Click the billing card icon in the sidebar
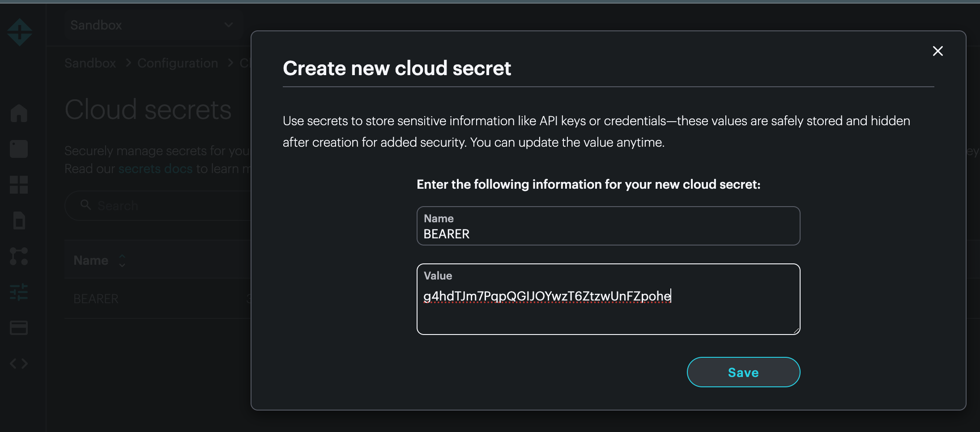Viewport: 980px width, 432px height. [19, 328]
